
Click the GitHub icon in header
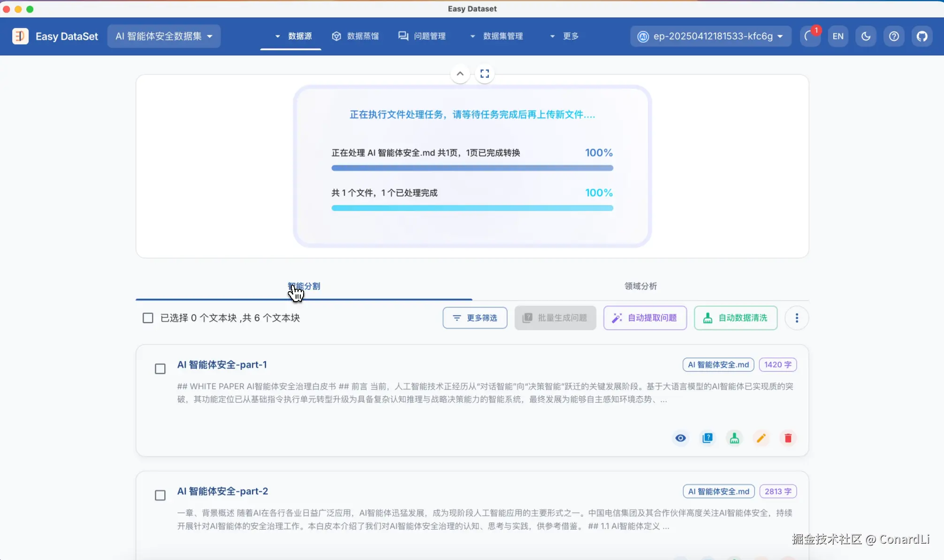[x=922, y=36]
